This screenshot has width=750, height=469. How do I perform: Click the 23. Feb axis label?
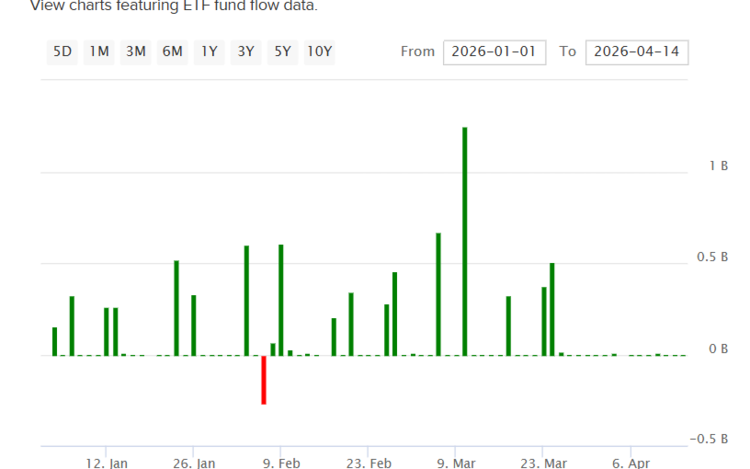(x=369, y=463)
